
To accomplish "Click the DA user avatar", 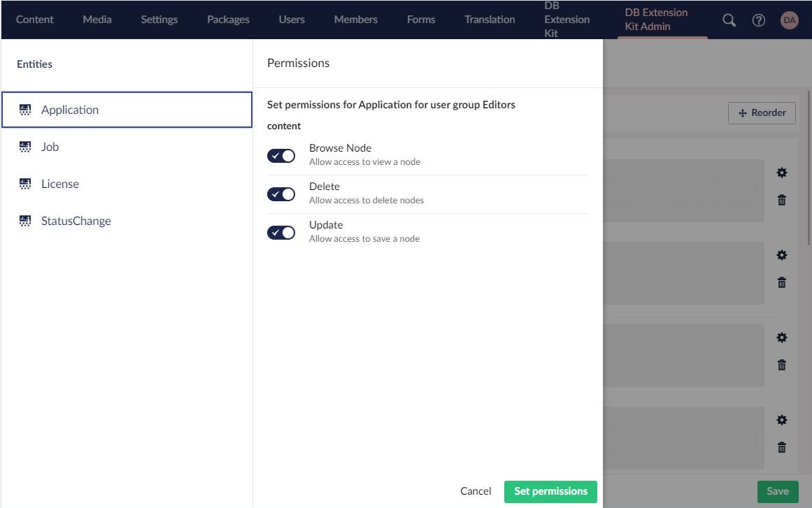I will 790,20.
